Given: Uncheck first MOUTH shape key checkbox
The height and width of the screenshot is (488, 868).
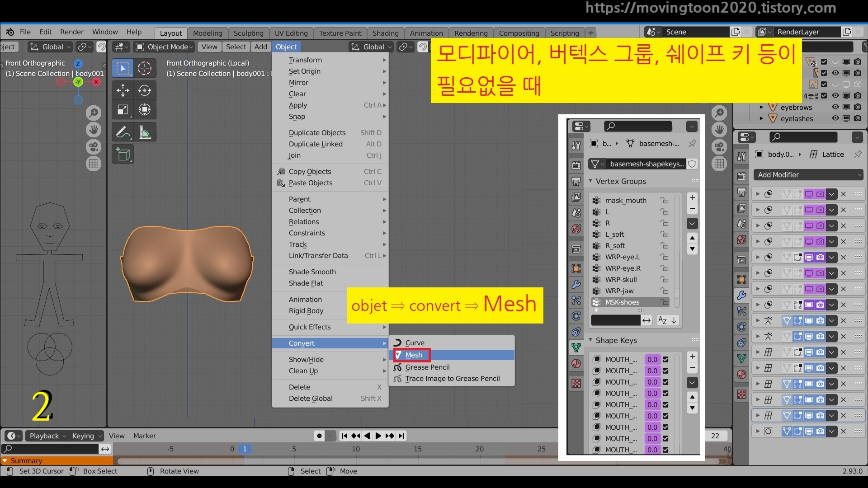Looking at the screenshot, I should pos(665,360).
